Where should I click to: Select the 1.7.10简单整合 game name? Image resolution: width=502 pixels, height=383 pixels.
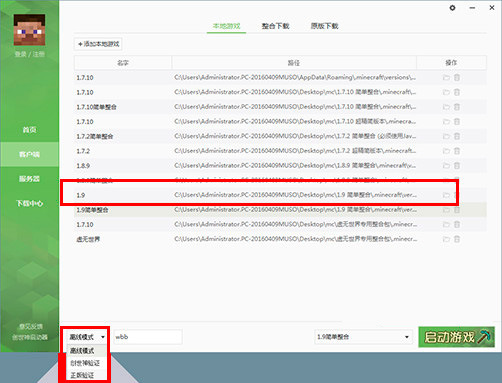point(96,107)
